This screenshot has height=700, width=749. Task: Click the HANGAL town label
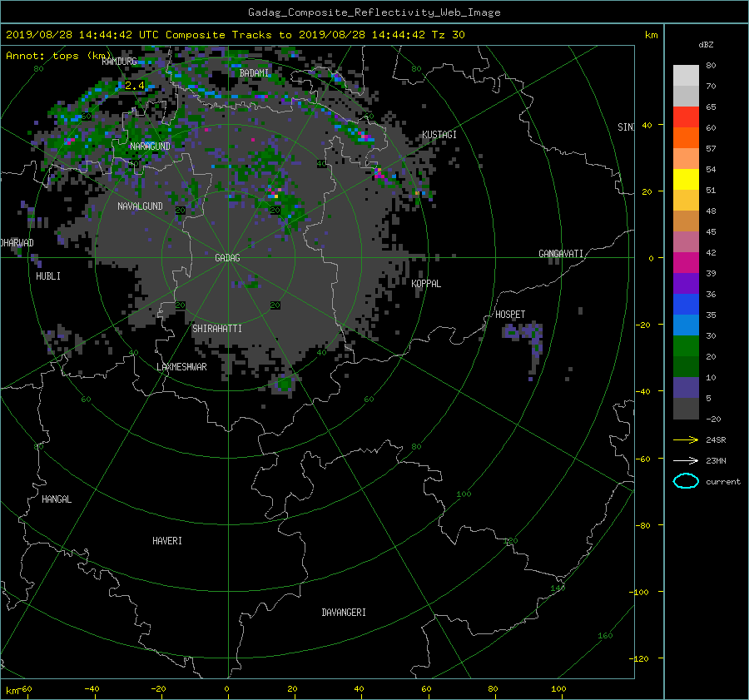click(57, 499)
